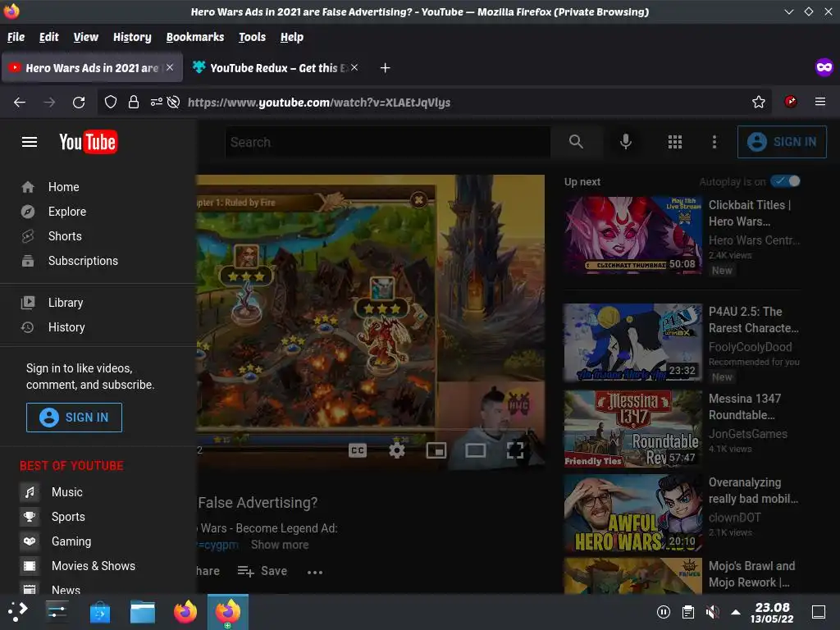The width and height of the screenshot is (840, 630).
Task: Toggle closed captions on the video
Action: [358, 450]
